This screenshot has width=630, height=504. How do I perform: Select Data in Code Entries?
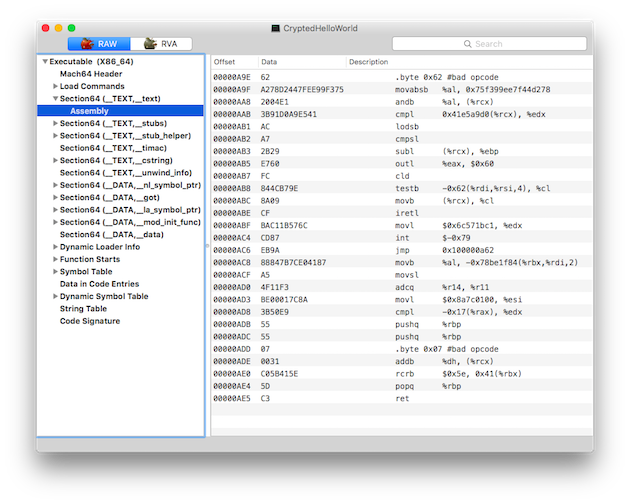click(99, 284)
